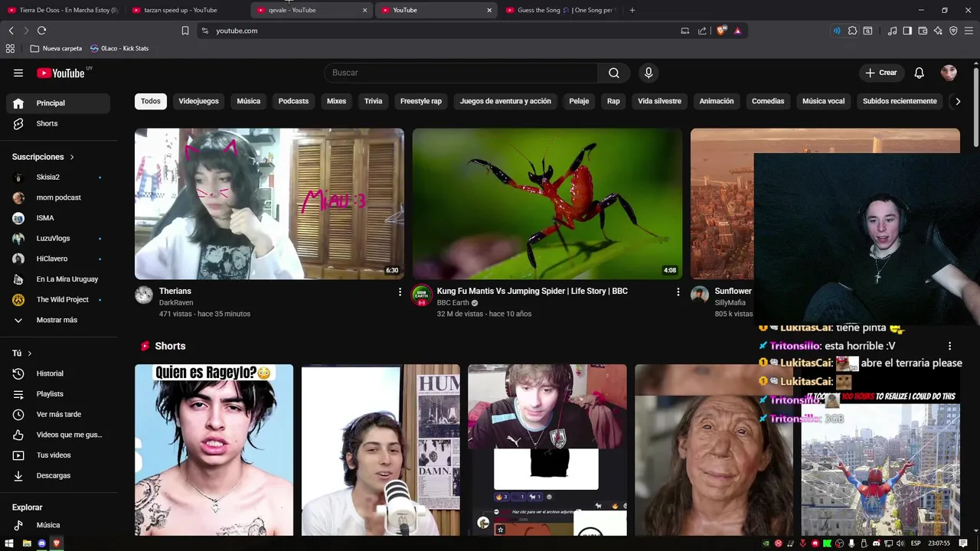Open options menu for the Therians video

[400, 292]
